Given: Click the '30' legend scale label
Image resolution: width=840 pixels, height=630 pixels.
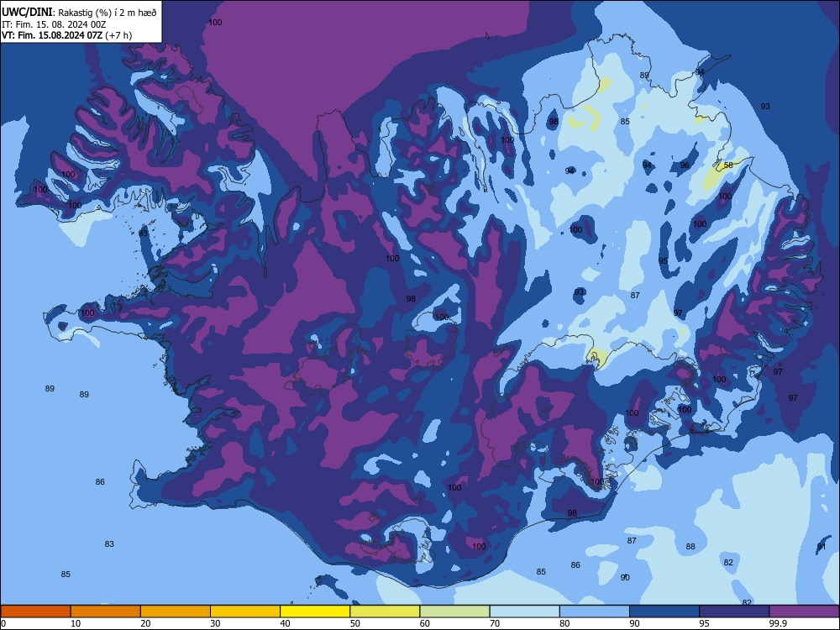Looking at the screenshot, I should (x=215, y=623).
